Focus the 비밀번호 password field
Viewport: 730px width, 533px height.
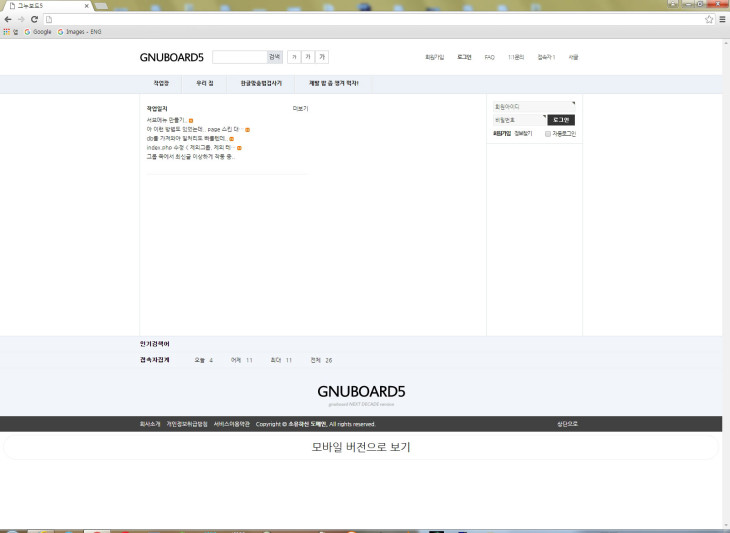coord(520,120)
